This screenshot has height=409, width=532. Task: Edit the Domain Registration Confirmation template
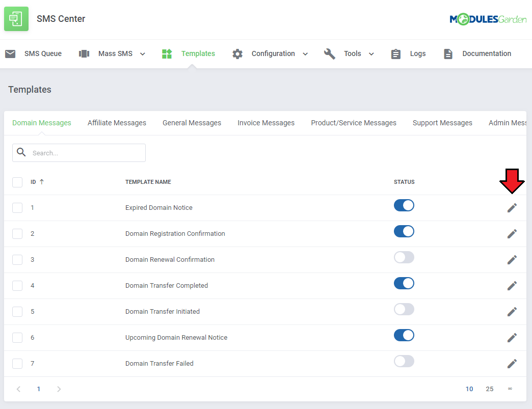click(512, 234)
